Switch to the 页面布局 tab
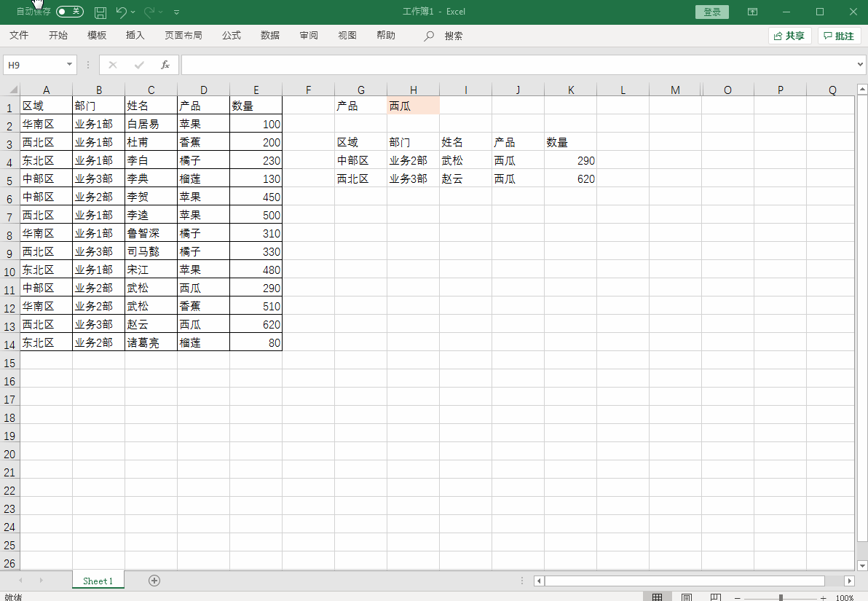Image resolution: width=868 pixels, height=601 pixels. pos(184,36)
